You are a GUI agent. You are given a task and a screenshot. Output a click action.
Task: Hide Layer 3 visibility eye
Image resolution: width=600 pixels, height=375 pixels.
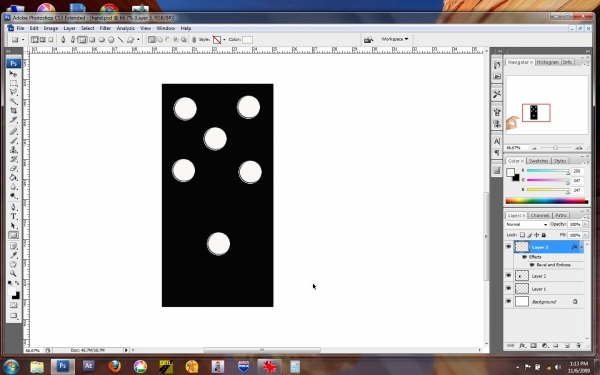pos(509,247)
